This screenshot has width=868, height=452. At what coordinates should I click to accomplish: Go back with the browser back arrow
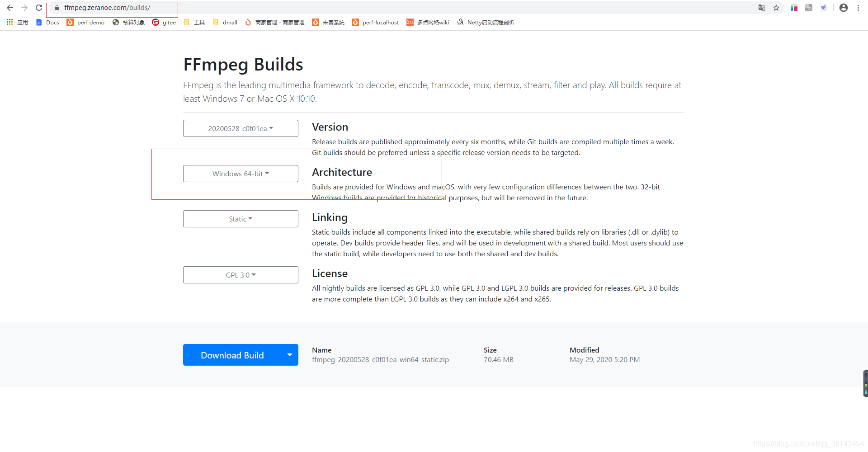coord(10,8)
